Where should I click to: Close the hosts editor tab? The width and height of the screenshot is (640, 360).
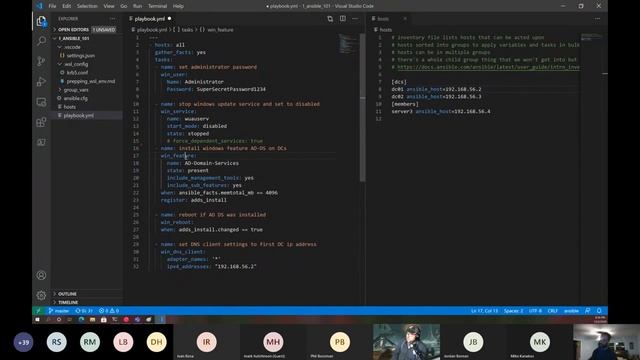coord(405,19)
